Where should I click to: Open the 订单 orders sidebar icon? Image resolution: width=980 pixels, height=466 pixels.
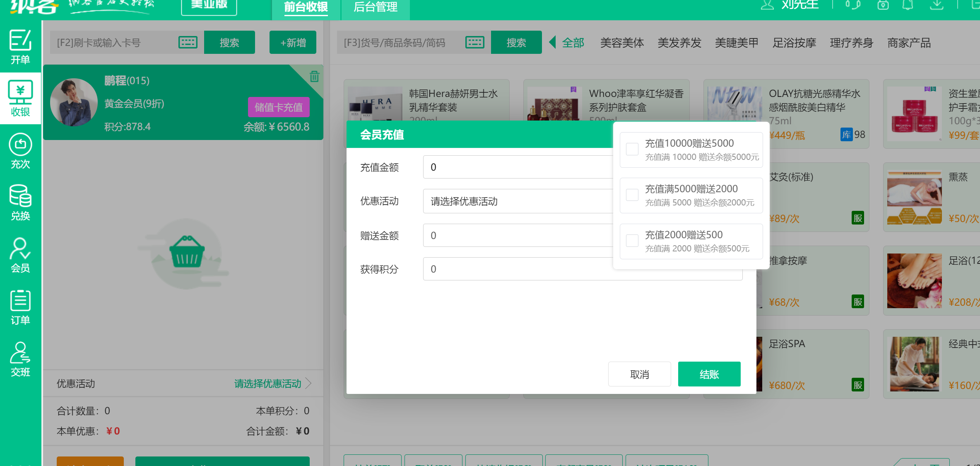tap(20, 307)
